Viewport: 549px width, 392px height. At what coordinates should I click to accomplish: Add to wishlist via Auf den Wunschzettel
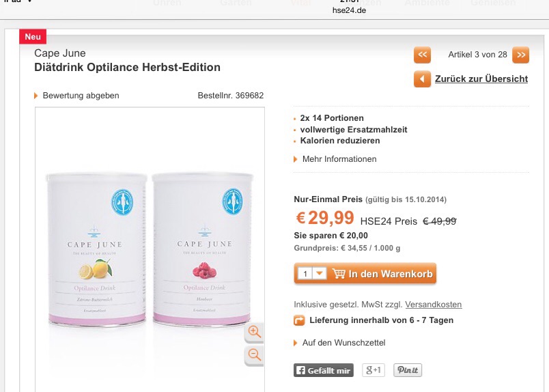(x=343, y=343)
